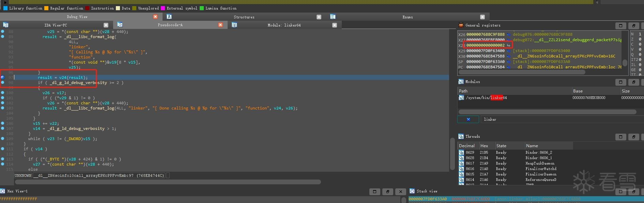Open the Module: linker64 tab

click(x=284, y=25)
